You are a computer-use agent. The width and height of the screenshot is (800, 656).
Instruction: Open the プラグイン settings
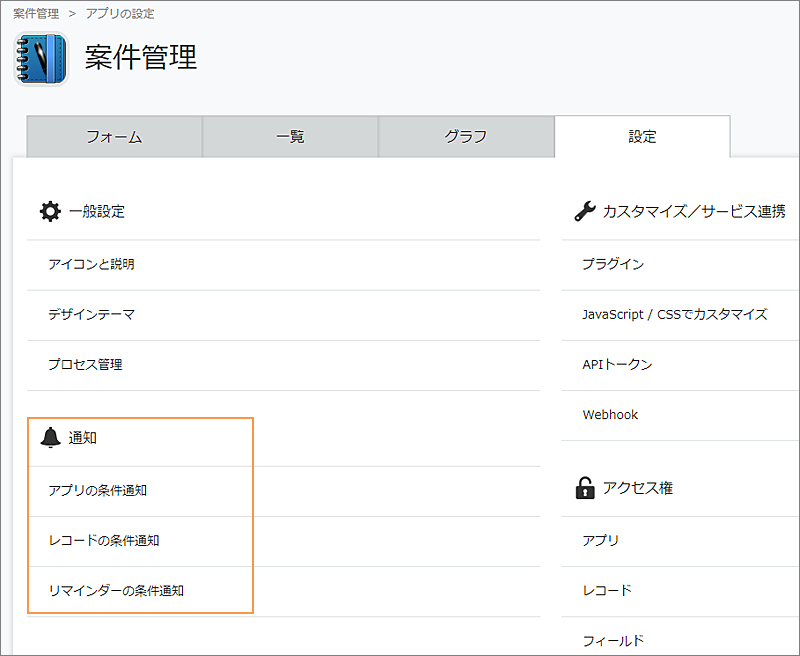[611, 264]
